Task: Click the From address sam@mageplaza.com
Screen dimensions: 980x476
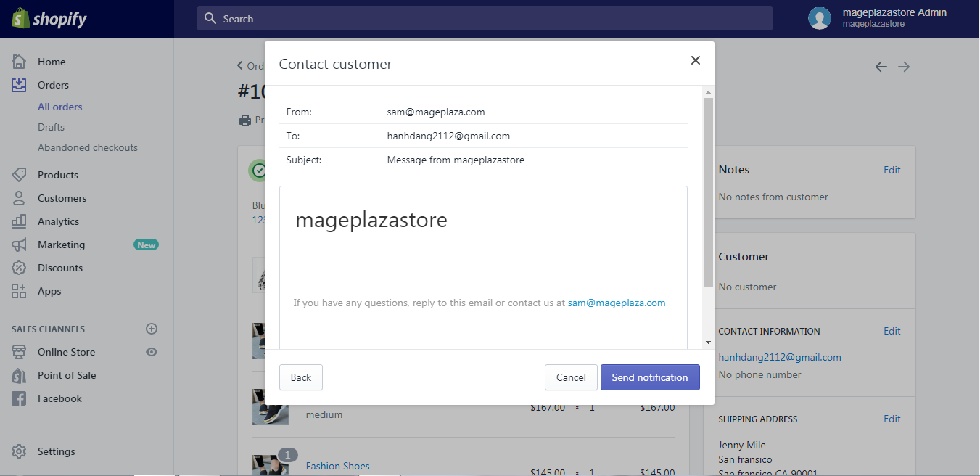Action: (x=436, y=112)
